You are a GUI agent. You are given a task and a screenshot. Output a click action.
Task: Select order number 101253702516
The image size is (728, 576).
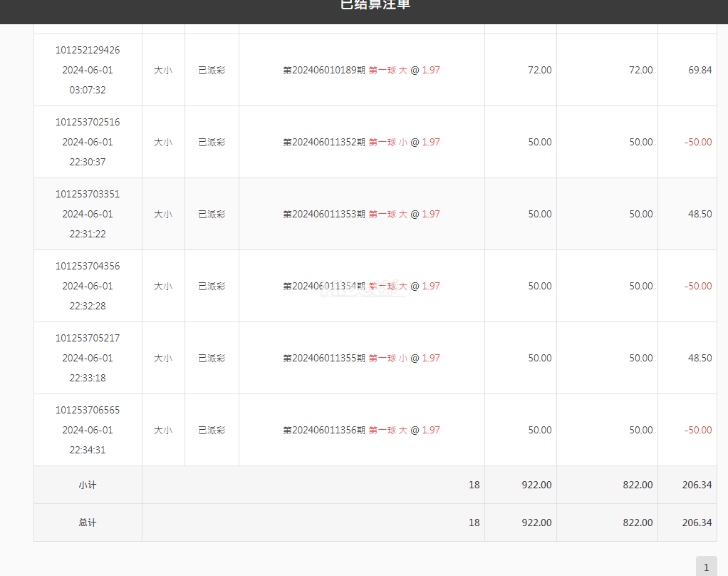(88, 122)
